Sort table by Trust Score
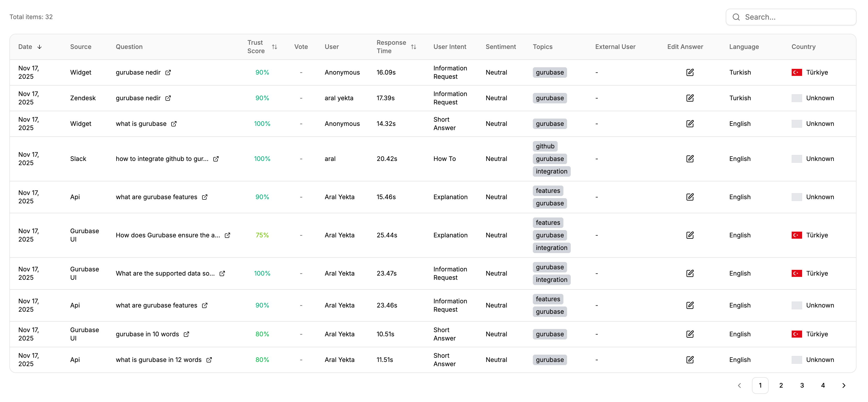This screenshot has width=868, height=402. pyautogui.click(x=275, y=47)
